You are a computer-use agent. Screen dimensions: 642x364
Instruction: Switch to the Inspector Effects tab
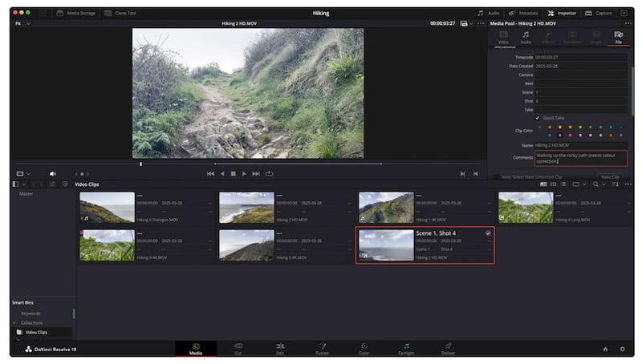(548, 37)
